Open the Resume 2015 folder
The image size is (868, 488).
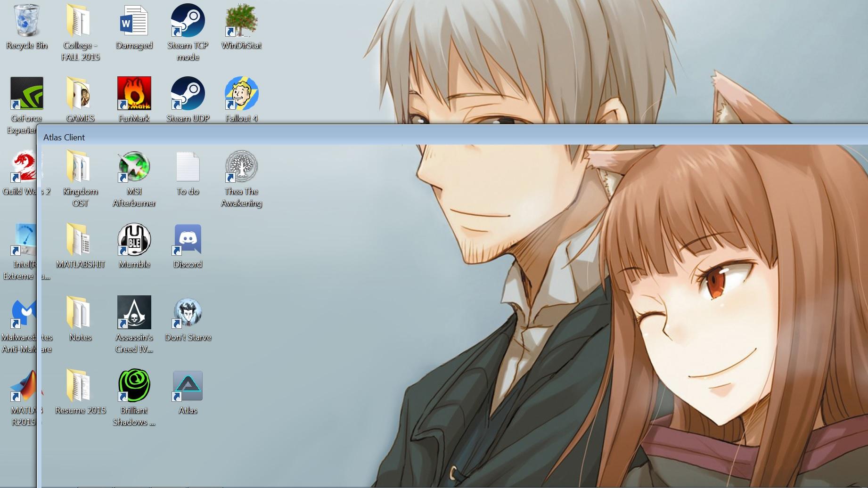(x=80, y=386)
